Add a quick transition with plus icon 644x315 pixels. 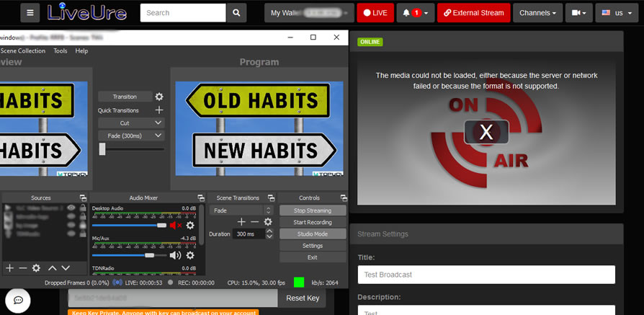pyautogui.click(x=159, y=110)
